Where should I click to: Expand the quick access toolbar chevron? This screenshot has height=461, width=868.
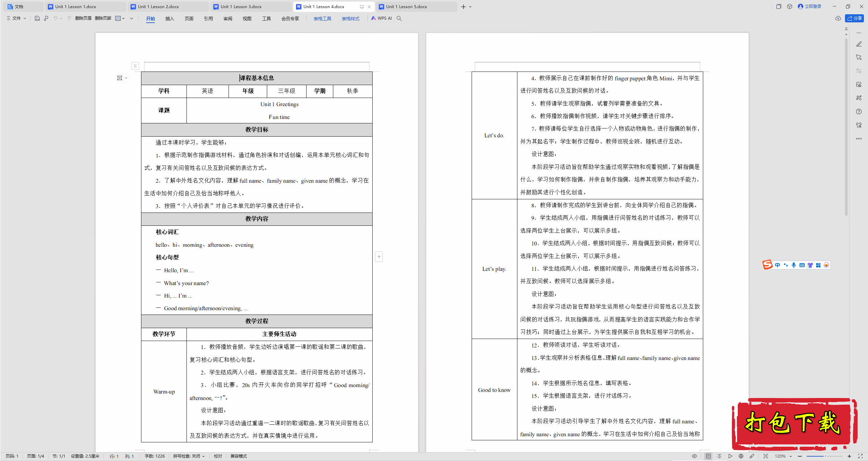pos(132,18)
